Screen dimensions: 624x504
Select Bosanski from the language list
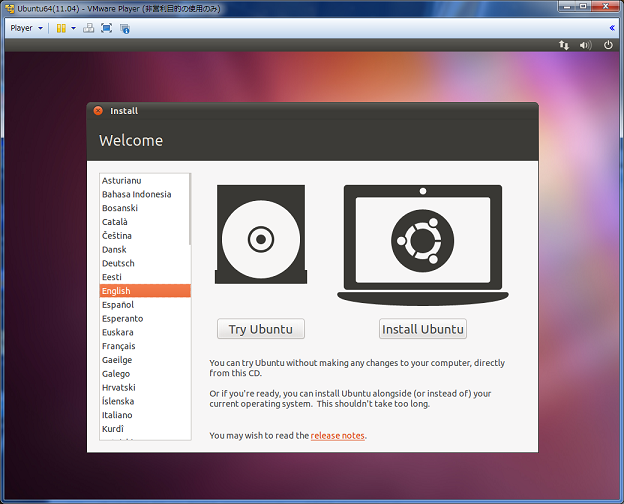coord(145,208)
